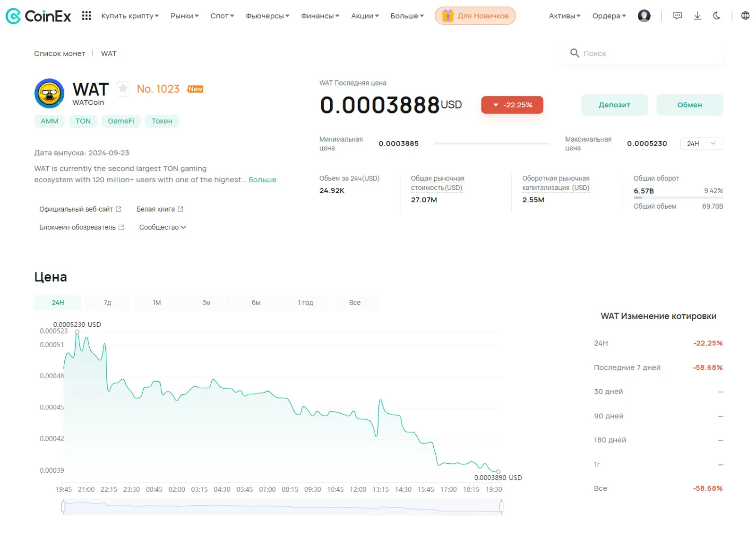Toggle dark mode moon icon

[x=717, y=16]
